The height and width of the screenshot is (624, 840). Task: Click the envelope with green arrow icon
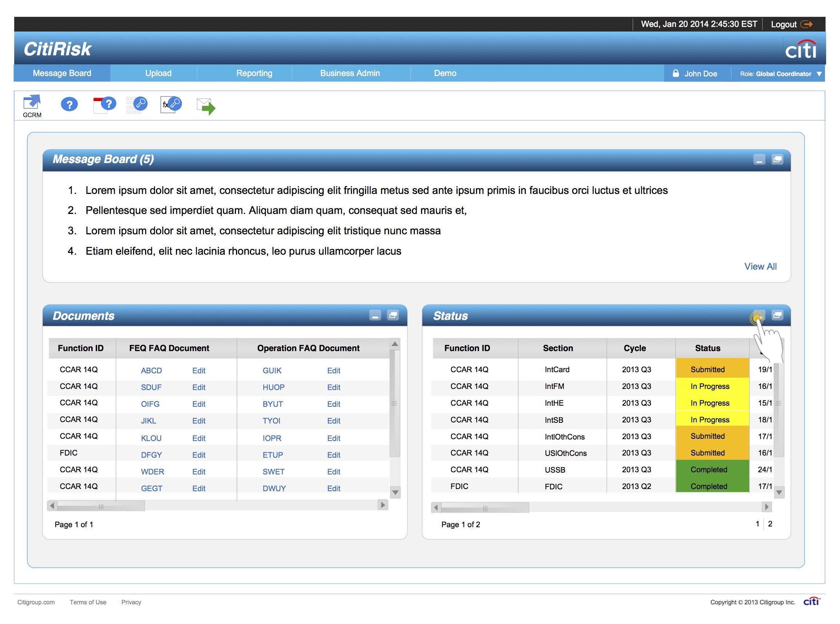[206, 107]
